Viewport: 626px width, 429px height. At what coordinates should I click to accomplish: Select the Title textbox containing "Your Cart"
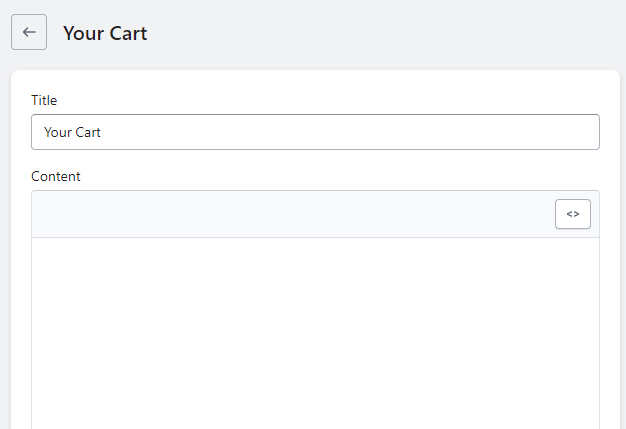click(315, 132)
